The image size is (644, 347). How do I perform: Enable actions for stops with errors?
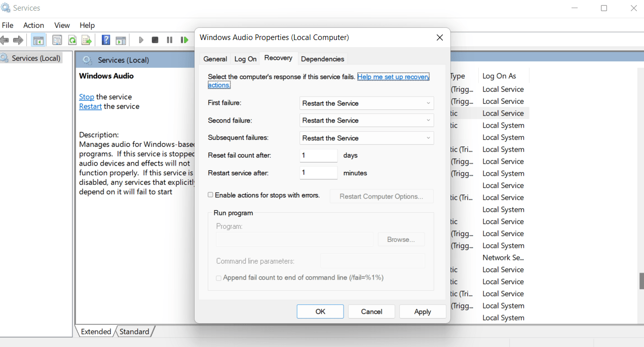tap(210, 195)
